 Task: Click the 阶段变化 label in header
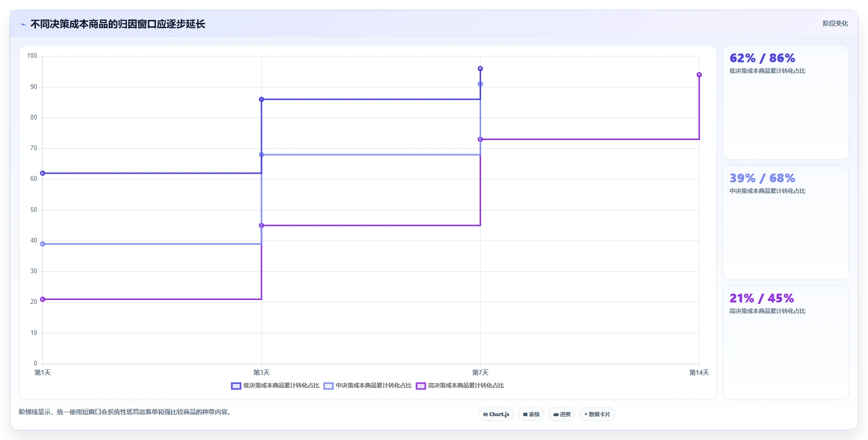(835, 23)
